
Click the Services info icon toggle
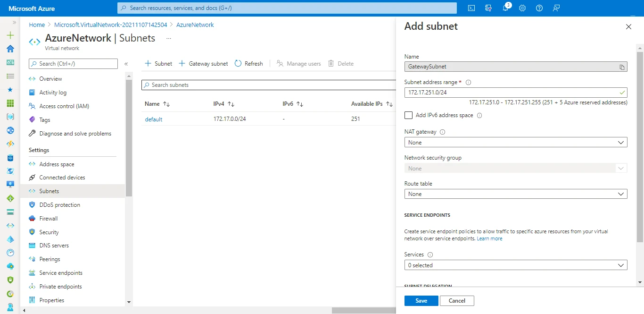coord(429,254)
